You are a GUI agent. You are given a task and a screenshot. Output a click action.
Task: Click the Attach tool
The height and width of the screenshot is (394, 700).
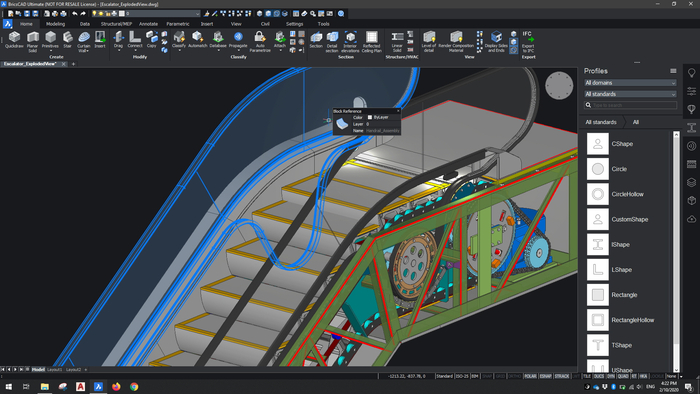[x=280, y=40]
